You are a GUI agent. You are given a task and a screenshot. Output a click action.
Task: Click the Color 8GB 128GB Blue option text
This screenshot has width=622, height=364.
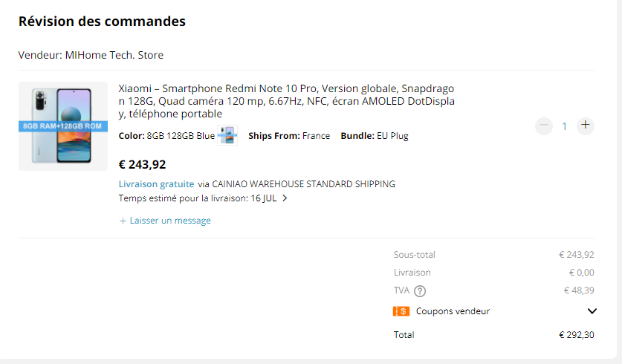click(166, 136)
